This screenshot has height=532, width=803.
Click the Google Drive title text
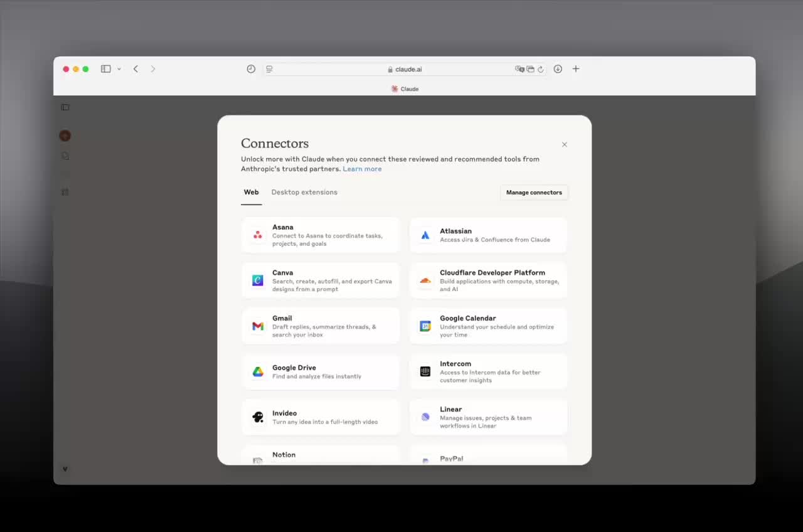coord(294,368)
